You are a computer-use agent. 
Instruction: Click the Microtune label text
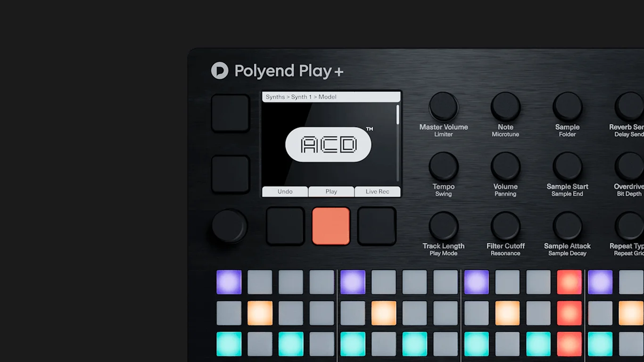click(505, 134)
